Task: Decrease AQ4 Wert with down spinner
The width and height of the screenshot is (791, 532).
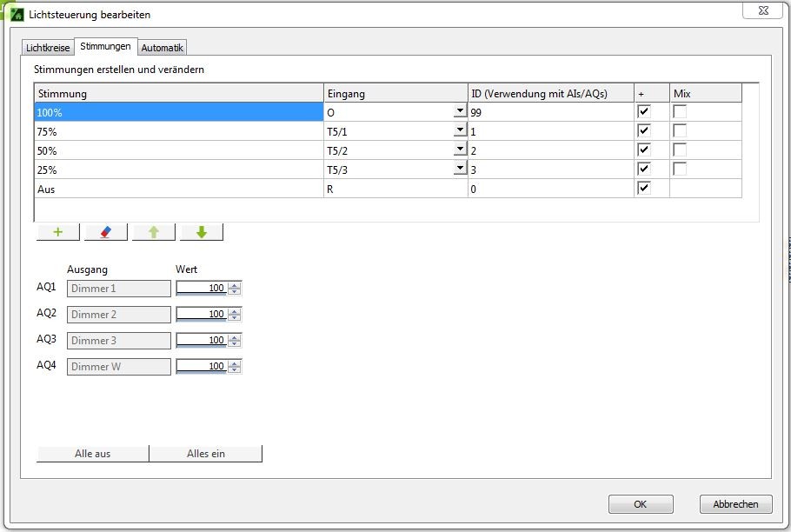Action: coord(234,369)
